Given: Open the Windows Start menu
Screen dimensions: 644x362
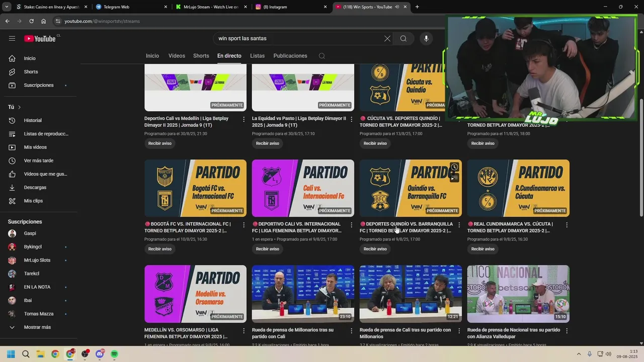Looking at the screenshot, I should pos(11,354).
